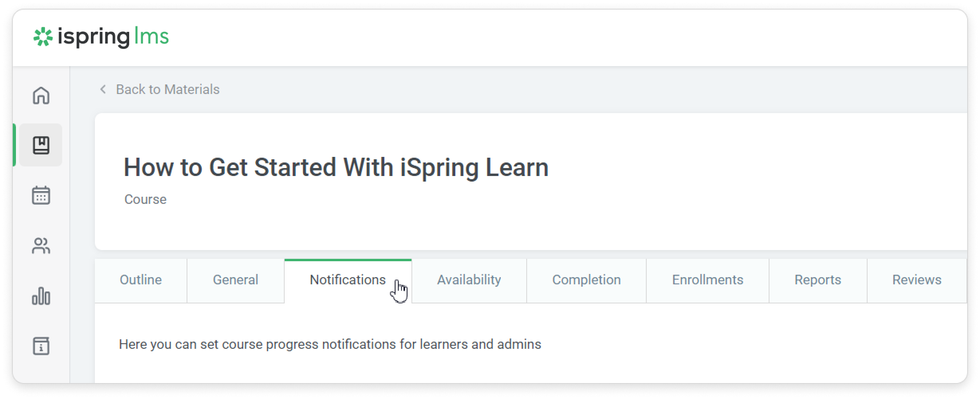This screenshot has height=399, width=980.
Task: Show the Reviews tab
Action: click(x=916, y=280)
